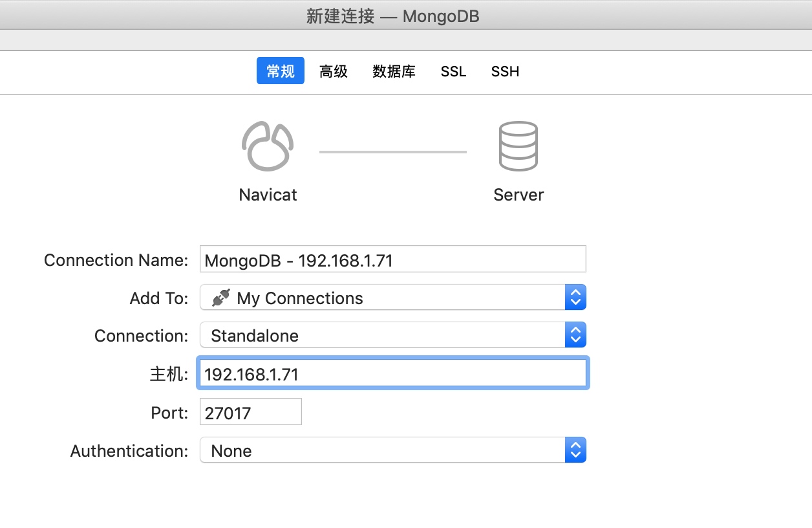Screen dimensions: 812x528
Task: Click the Authentication dropdown arrow button
Action: click(x=575, y=451)
